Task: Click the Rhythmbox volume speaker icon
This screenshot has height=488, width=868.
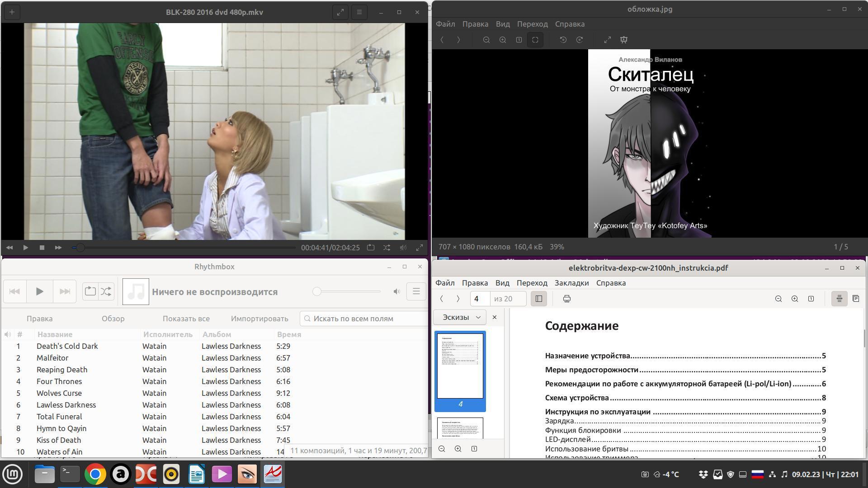Action: 396,291
